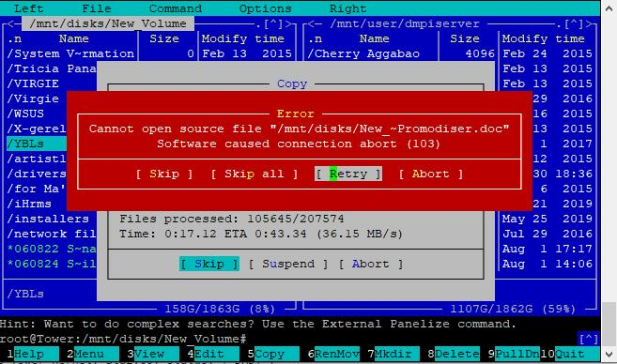Click right panel history forward arrow
This screenshot has width=617, height=364.
589,23
